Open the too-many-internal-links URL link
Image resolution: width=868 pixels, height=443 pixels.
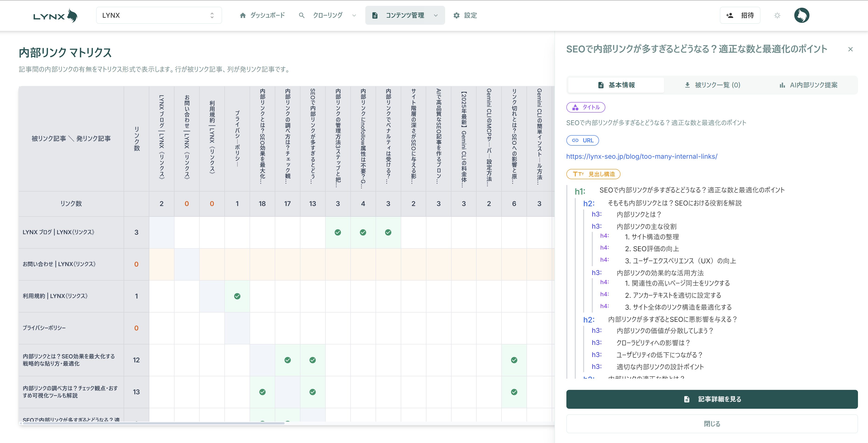tap(641, 157)
